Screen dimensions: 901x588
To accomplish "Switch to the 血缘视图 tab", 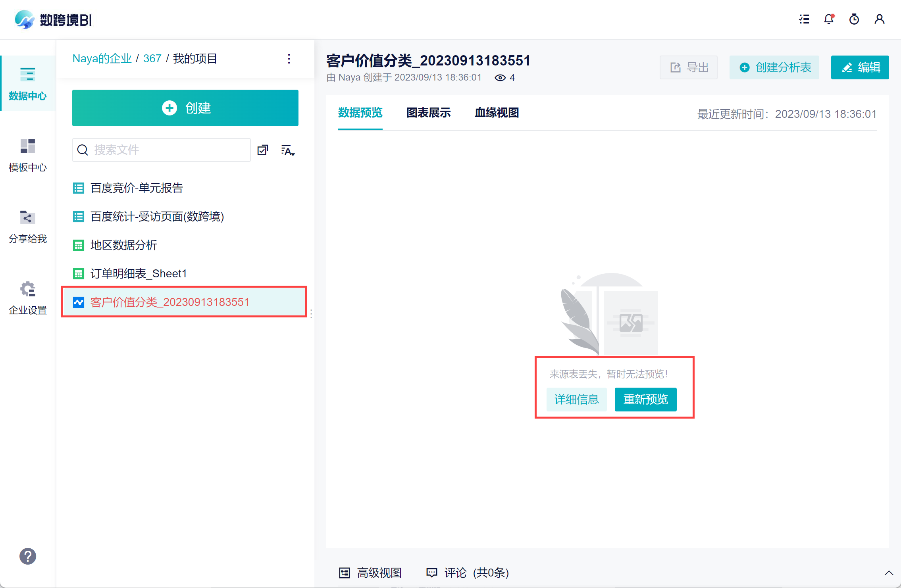I will click(x=497, y=113).
